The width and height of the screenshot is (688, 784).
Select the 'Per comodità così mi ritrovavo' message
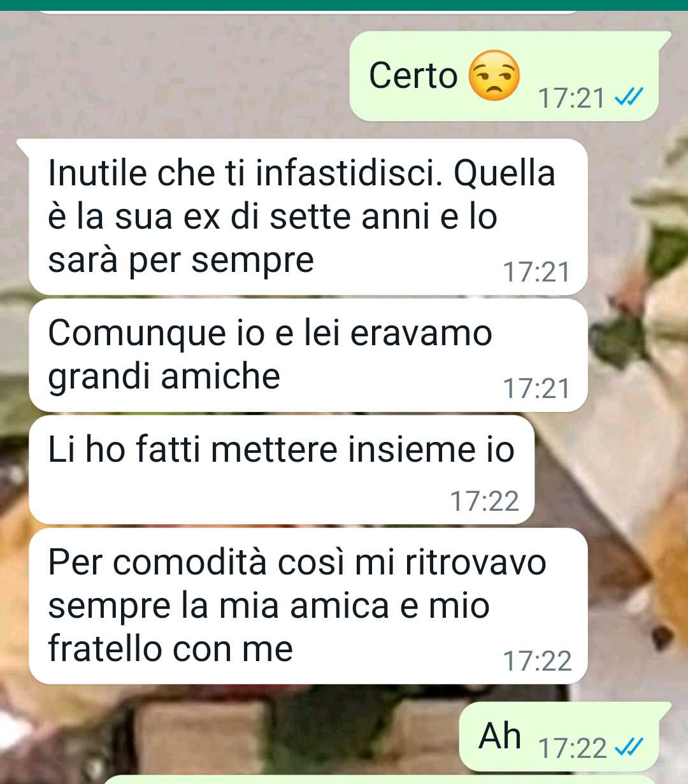[308, 606]
